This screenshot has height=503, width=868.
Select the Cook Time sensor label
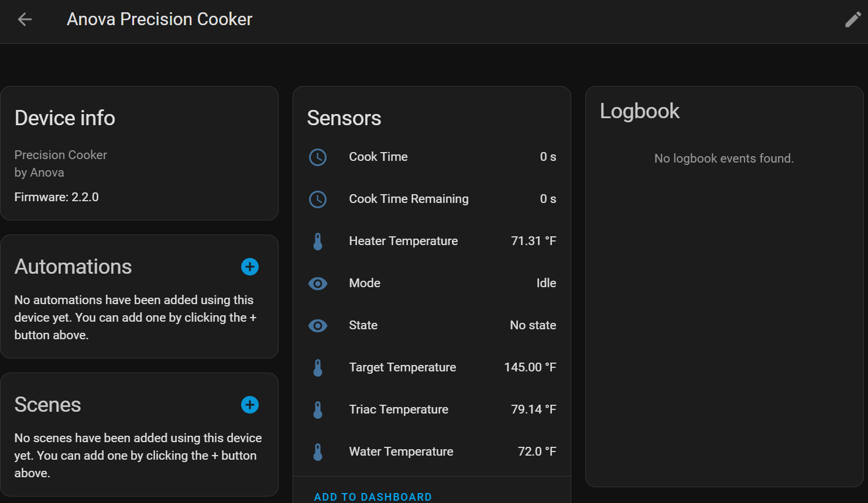pos(378,157)
